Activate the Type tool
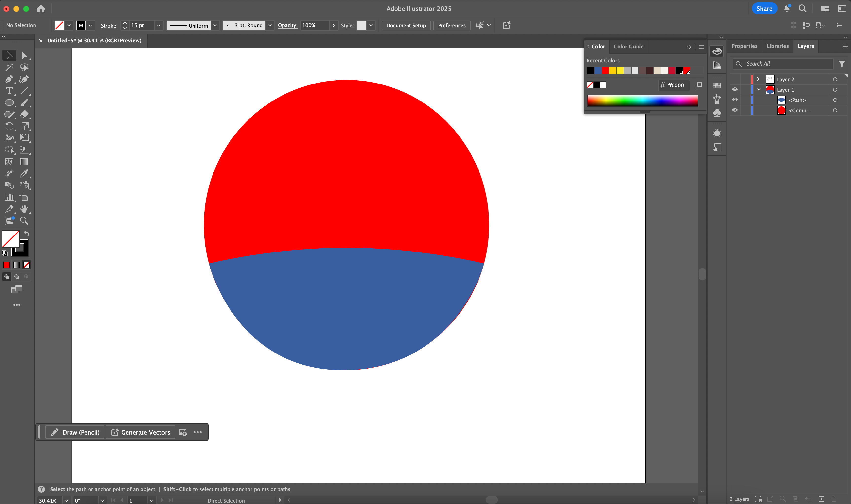Image resolution: width=851 pixels, height=504 pixels. tap(9, 91)
